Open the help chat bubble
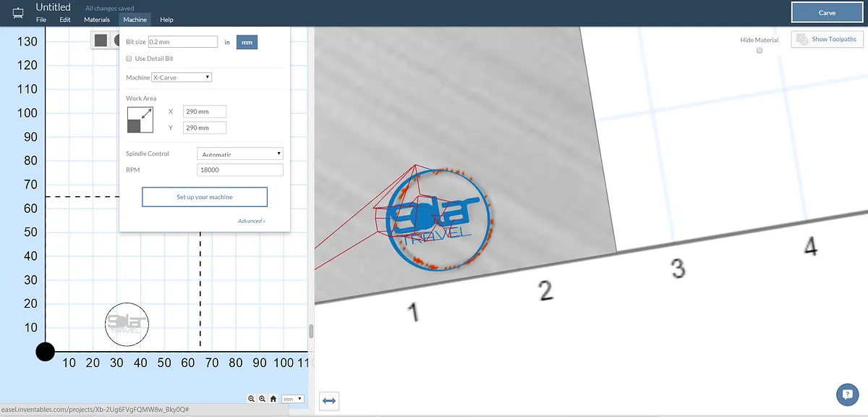This screenshot has width=868, height=417. [847, 395]
